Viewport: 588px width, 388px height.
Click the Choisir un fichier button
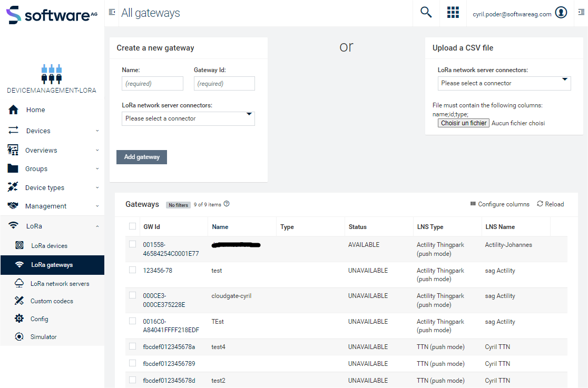tap(464, 123)
